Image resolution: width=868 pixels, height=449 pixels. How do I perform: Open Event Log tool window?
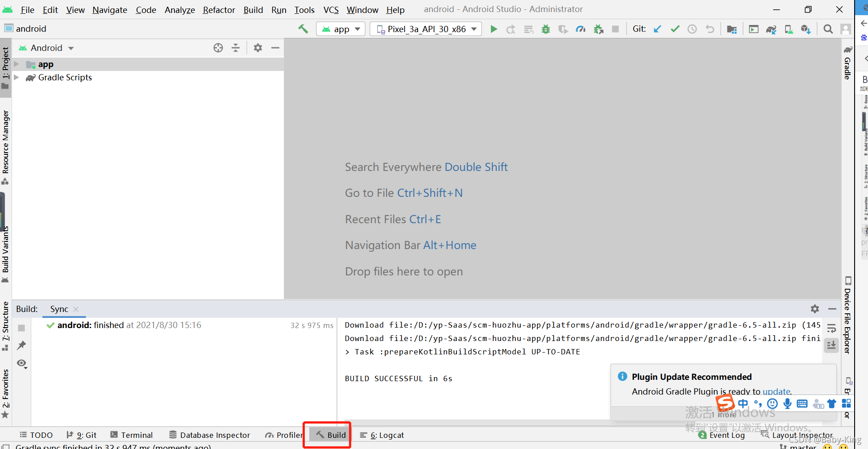[722, 435]
